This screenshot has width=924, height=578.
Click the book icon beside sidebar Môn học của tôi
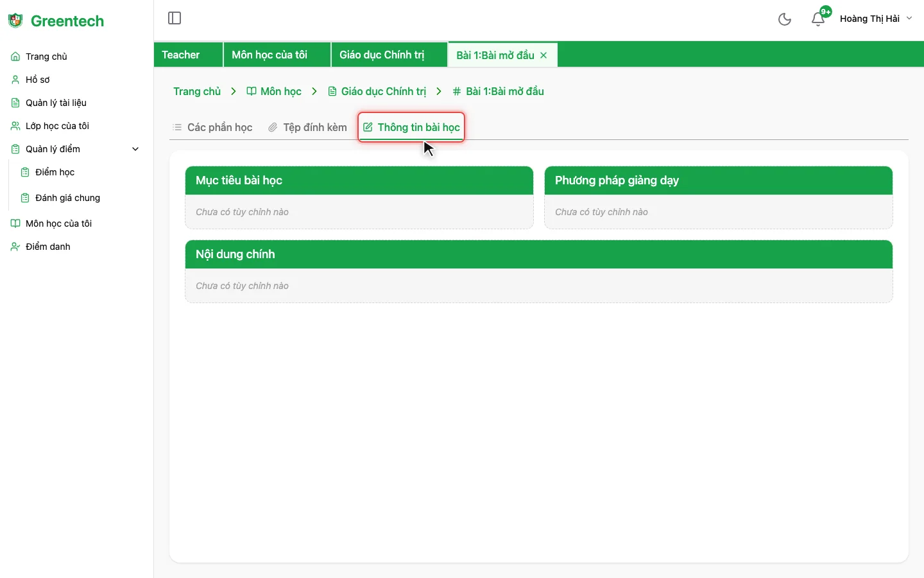[15, 223]
